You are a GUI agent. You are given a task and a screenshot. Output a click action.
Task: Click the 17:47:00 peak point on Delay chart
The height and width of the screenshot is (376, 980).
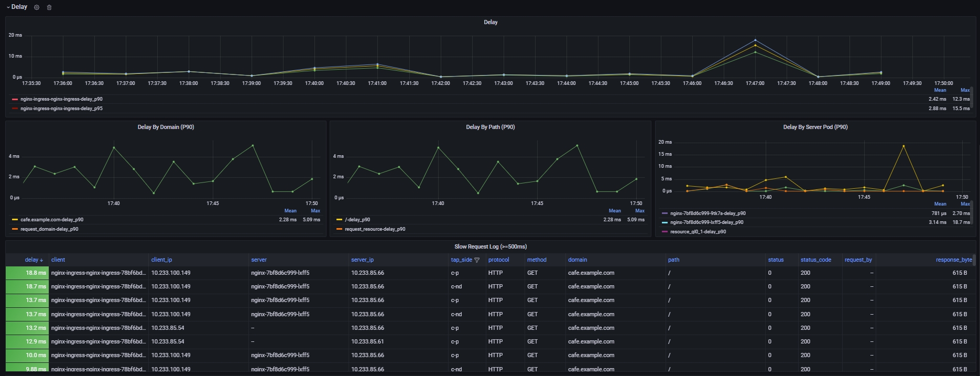pyautogui.click(x=755, y=40)
